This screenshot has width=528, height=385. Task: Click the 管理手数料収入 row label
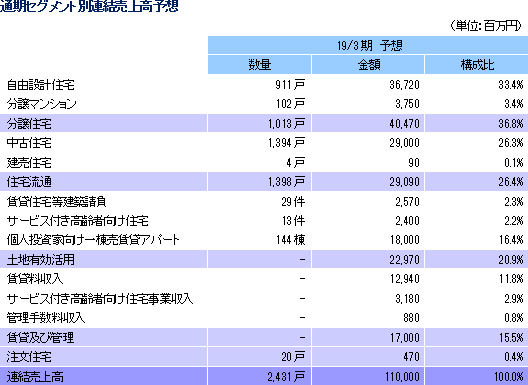coord(46,318)
